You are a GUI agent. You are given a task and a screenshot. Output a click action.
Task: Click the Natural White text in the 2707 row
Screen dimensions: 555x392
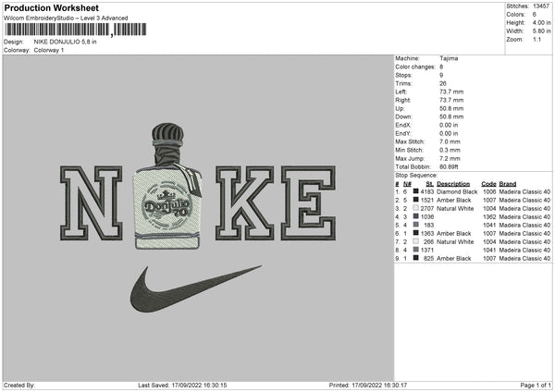(455, 208)
